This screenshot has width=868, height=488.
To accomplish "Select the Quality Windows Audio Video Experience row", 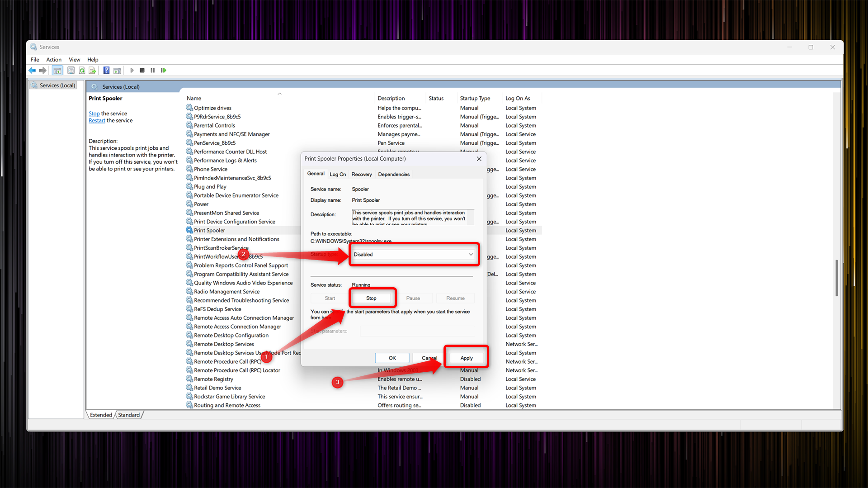I will coord(243,283).
